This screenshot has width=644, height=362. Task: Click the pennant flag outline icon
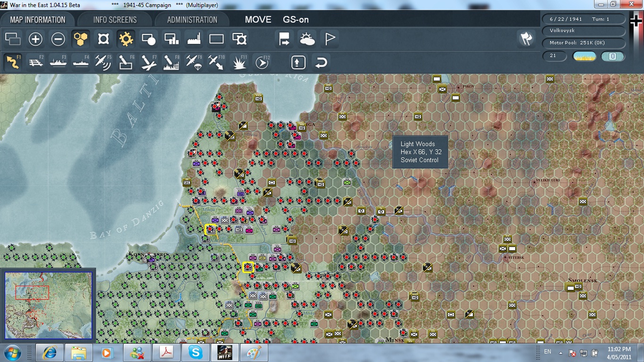(x=330, y=39)
